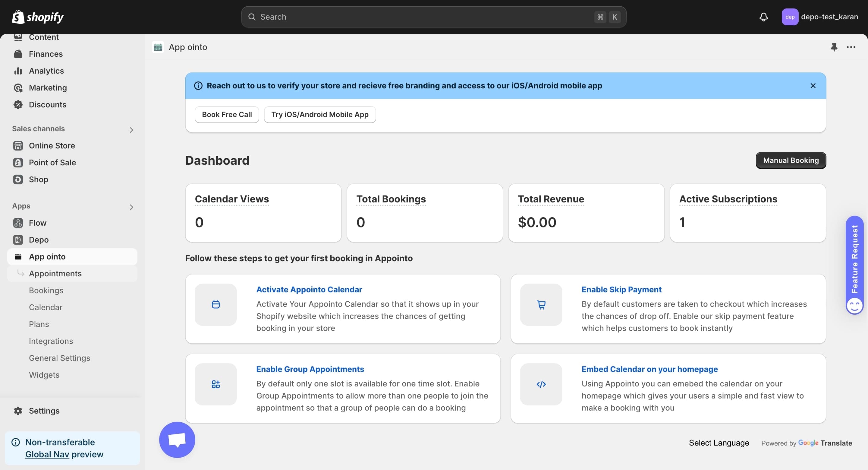Image resolution: width=868 pixels, height=470 pixels.
Task: Click the Calendar Views stat card
Action: pos(263,213)
